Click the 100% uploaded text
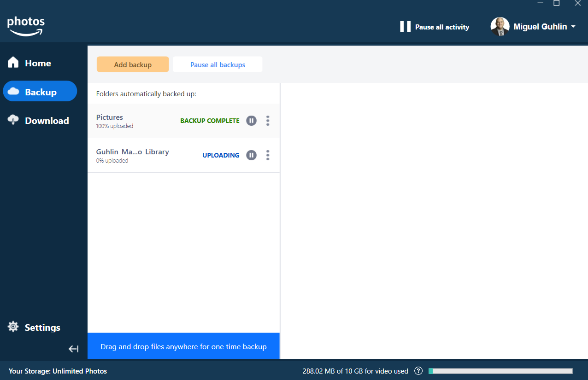588x380 pixels. click(x=115, y=126)
